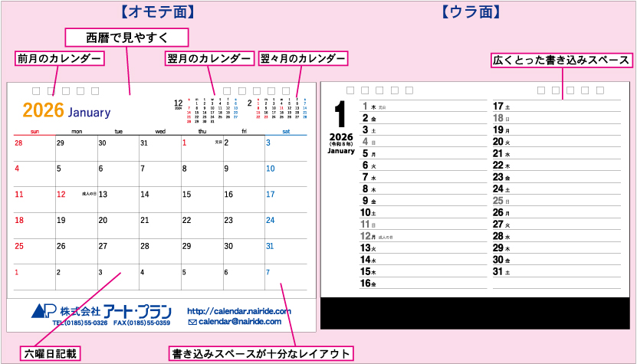
Task: Click the tue weekday header
Action: [119, 132]
